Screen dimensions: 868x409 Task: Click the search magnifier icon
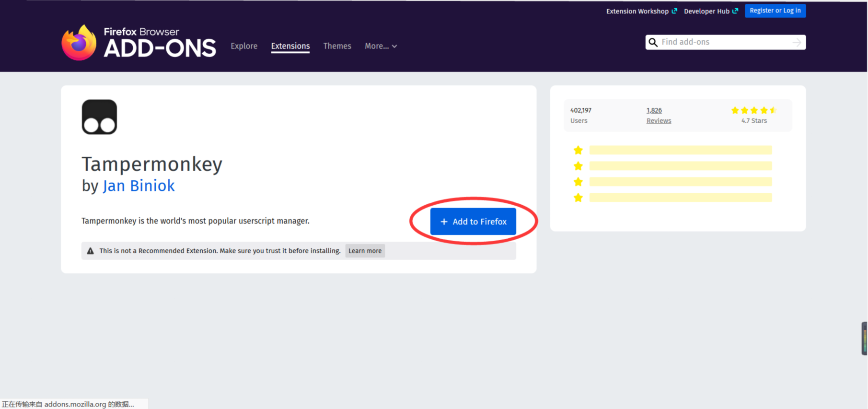pyautogui.click(x=653, y=42)
